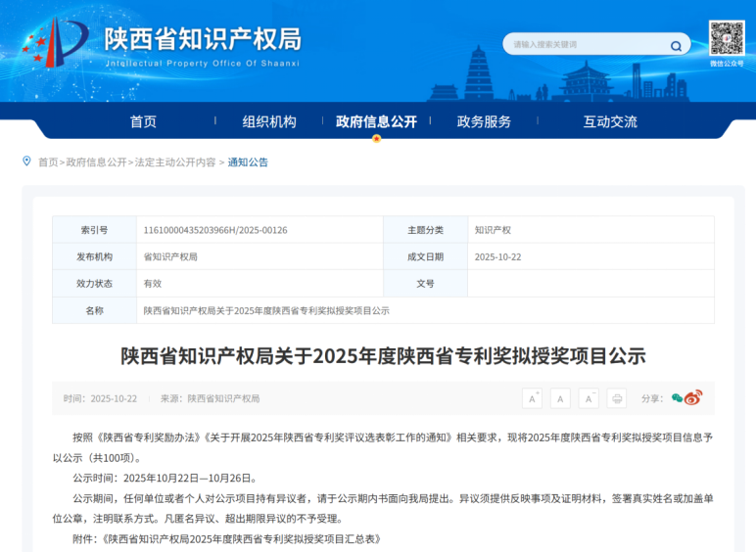Share the article via WeChat icon
Image resolution: width=756 pixels, height=552 pixels.
tap(677, 398)
